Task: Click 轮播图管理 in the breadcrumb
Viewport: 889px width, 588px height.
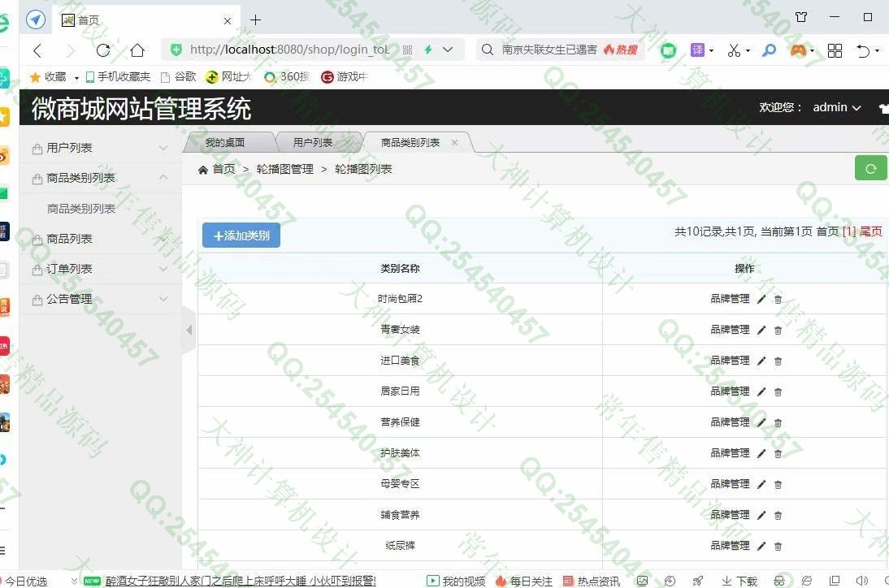Action: pyautogui.click(x=285, y=170)
